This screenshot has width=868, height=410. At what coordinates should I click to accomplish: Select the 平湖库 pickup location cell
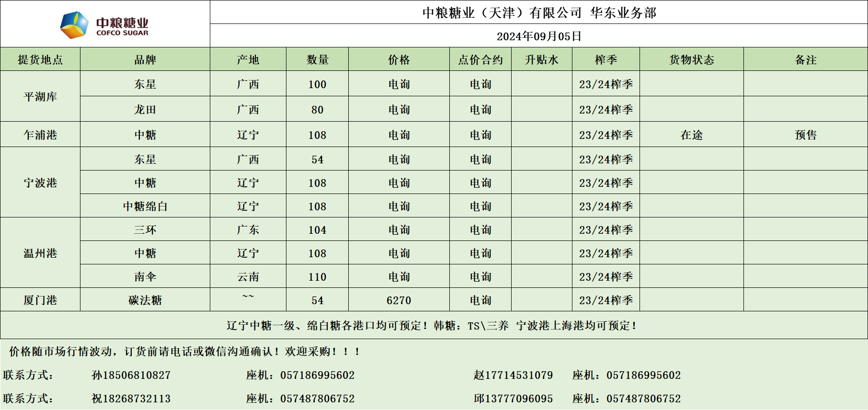(x=40, y=97)
